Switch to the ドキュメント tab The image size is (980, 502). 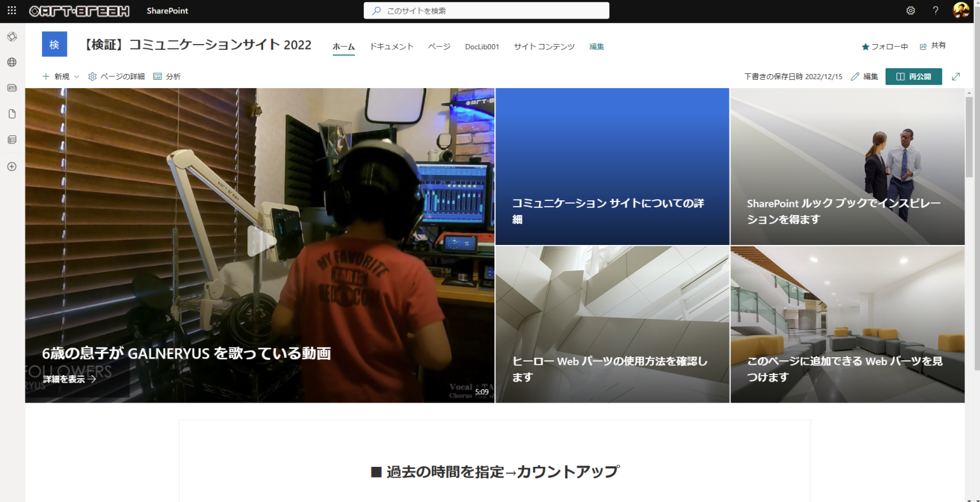[x=391, y=46]
